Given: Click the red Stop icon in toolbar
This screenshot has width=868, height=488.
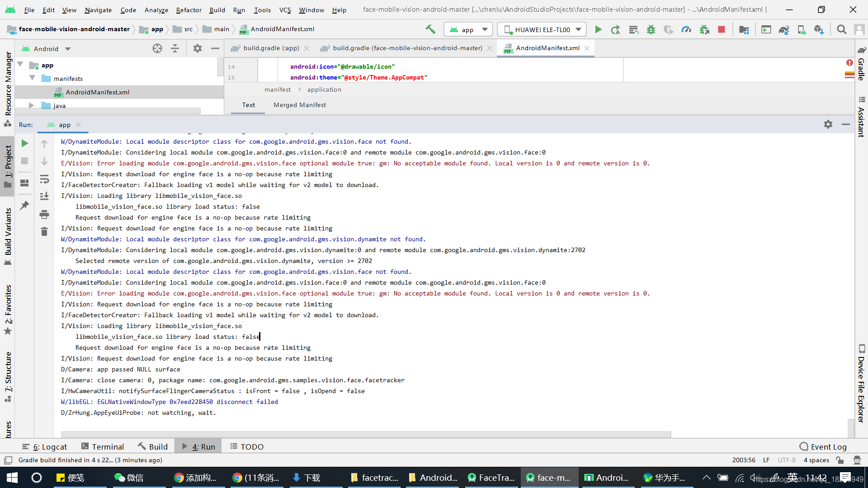Looking at the screenshot, I should pyautogui.click(x=722, y=30).
